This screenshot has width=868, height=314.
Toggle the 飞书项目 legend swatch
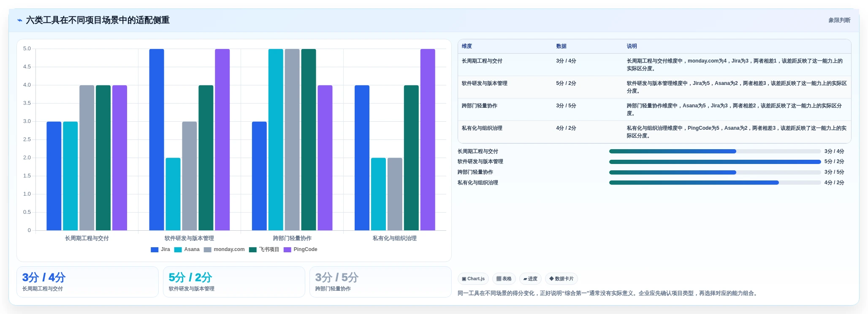pos(253,250)
